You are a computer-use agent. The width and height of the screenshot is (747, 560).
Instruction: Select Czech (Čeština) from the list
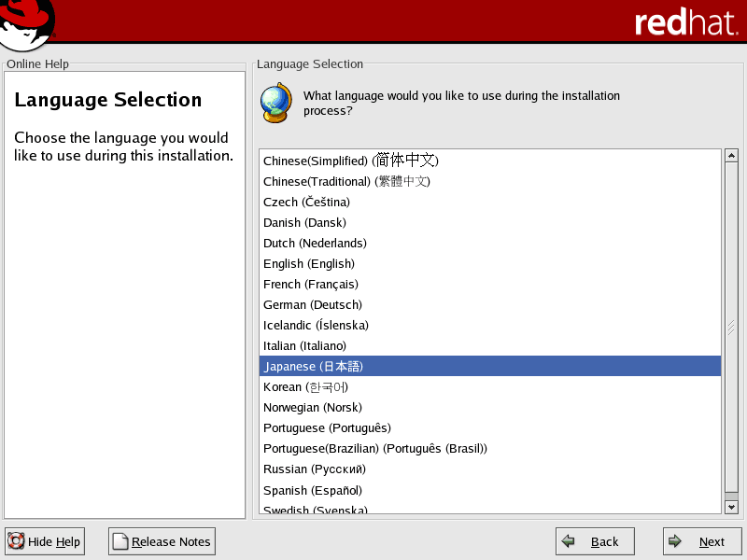click(x=306, y=203)
